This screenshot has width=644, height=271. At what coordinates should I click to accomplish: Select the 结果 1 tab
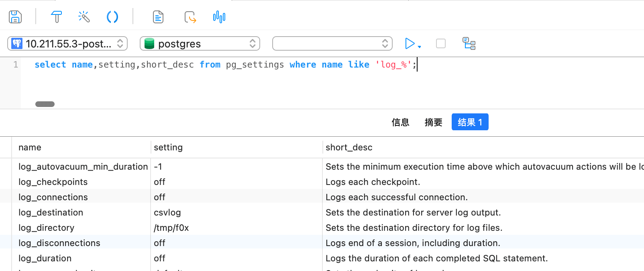[470, 122]
